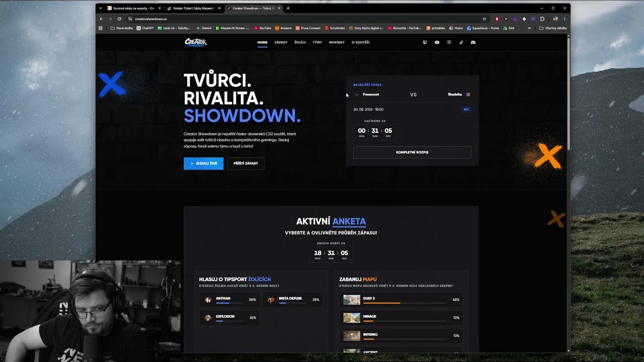The image size is (644, 362).
Task: Open the Novinky menu item
Action: (337, 42)
